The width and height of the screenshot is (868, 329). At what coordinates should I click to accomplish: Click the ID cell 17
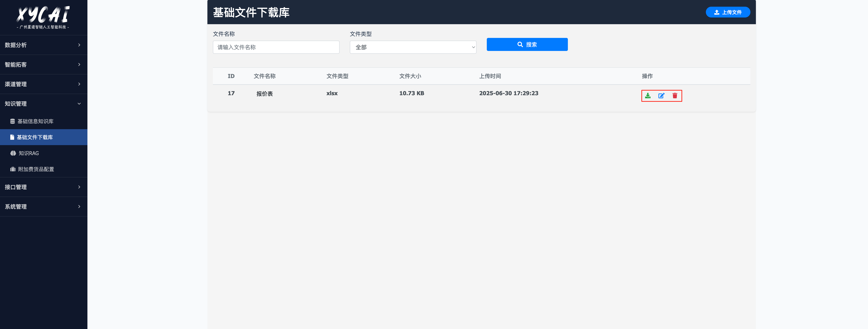click(x=231, y=93)
